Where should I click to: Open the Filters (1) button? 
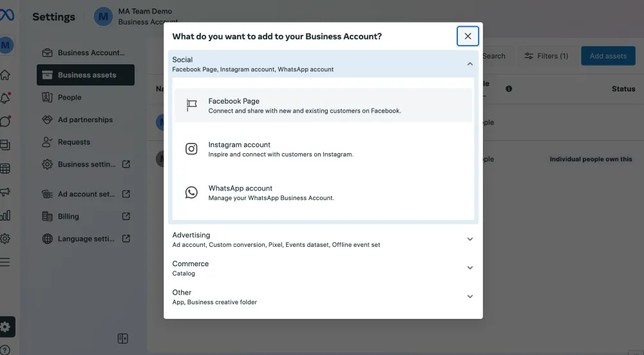[x=546, y=56]
